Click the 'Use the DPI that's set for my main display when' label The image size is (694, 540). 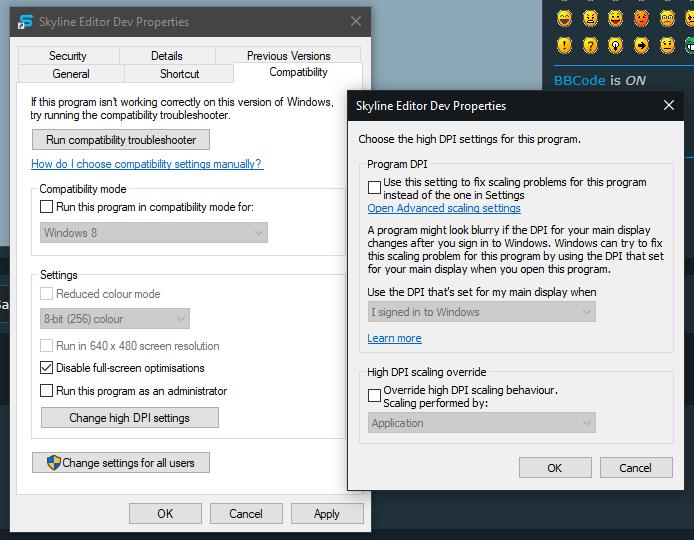click(x=482, y=292)
